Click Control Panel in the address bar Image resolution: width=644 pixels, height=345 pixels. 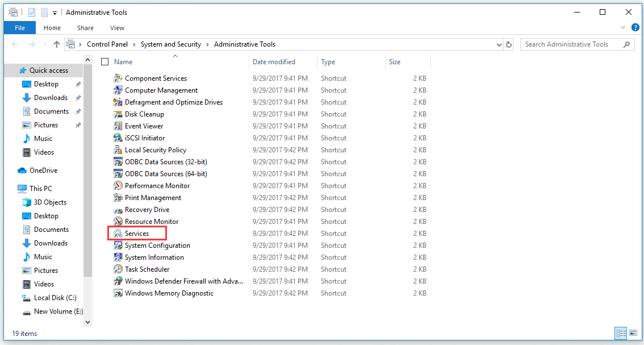(107, 44)
